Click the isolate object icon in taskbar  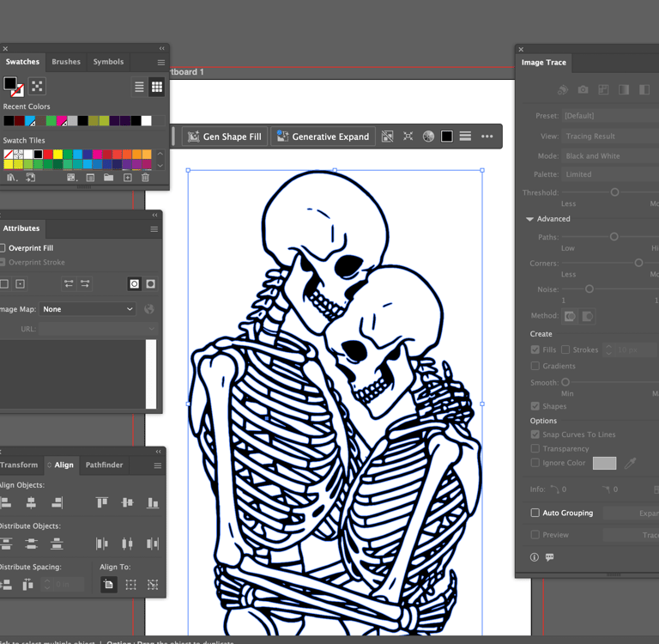pyautogui.click(x=408, y=137)
